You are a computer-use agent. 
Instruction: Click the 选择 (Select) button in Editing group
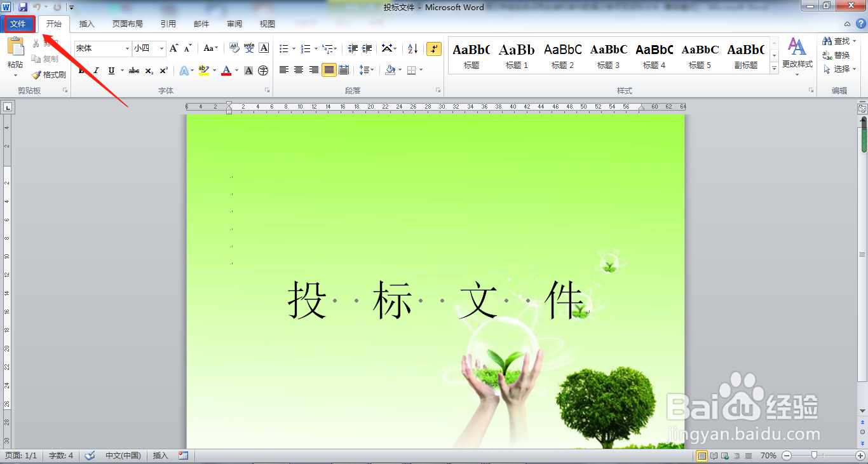point(839,69)
